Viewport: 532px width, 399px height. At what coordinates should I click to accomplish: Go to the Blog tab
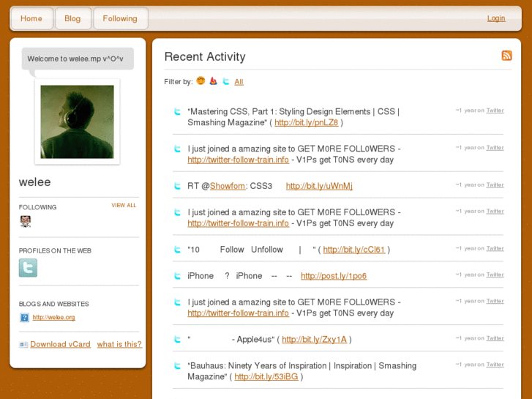(72, 18)
